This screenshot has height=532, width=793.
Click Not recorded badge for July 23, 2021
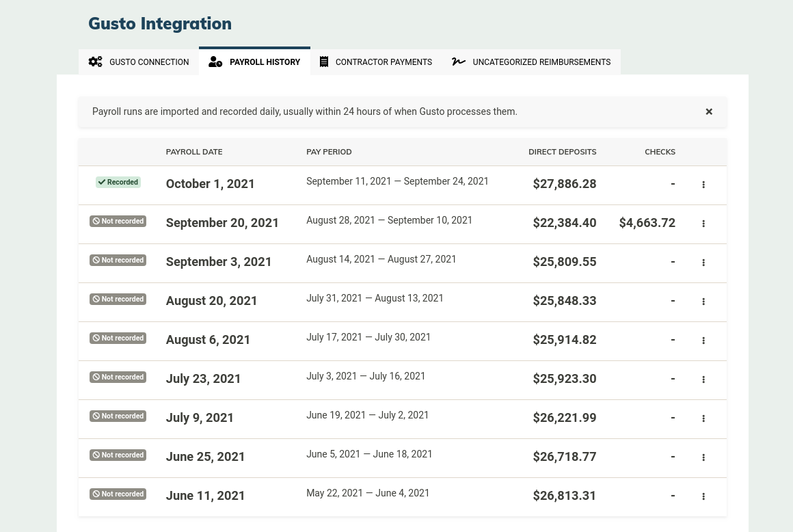(x=118, y=377)
